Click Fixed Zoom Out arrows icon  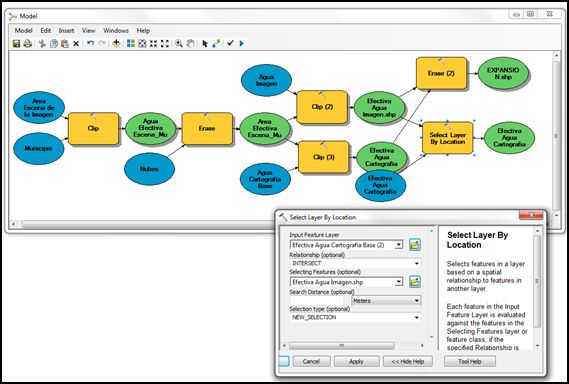[165, 44]
